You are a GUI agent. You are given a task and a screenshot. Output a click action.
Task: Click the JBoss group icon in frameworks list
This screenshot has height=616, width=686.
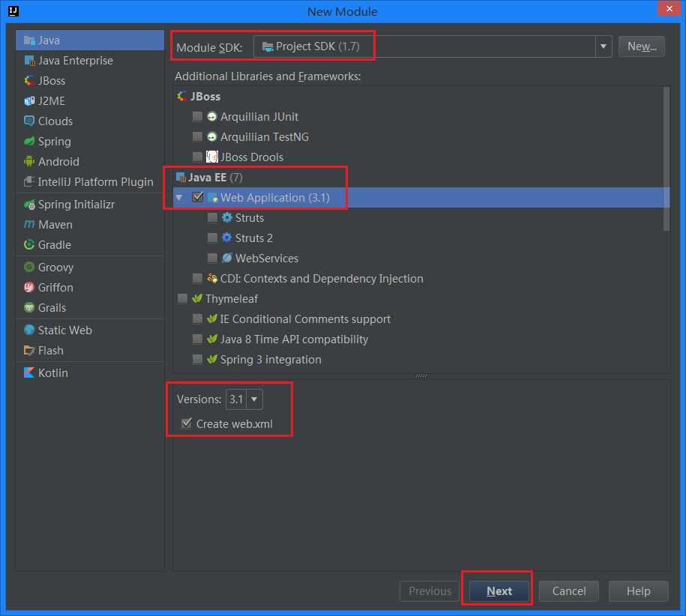tap(181, 96)
